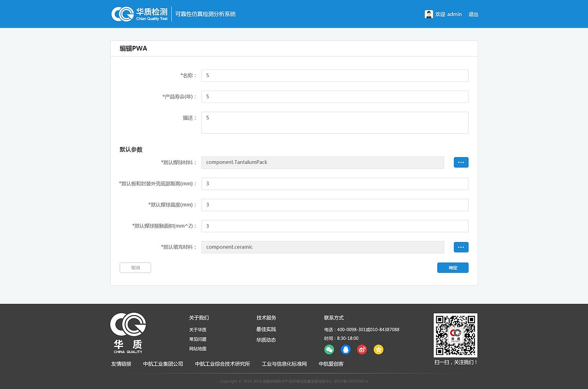Click the QR code image in the footer
The height and width of the screenshot is (389, 588).
coord(455,335)
